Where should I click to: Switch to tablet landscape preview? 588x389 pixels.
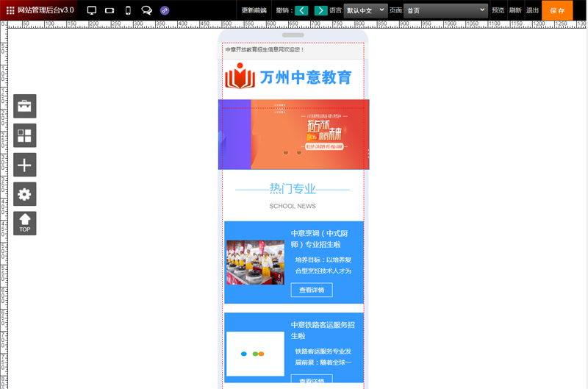tap(110, 10)
